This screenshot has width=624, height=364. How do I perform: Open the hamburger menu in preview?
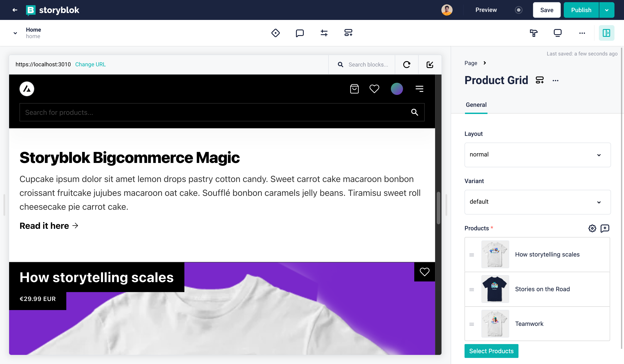pyautogui.click(x=419, y=89)
